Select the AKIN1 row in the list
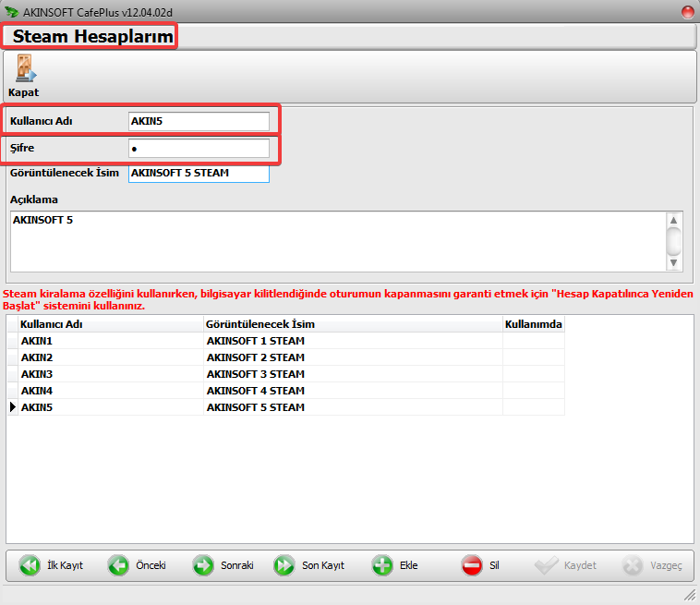This screenshot has width=700, height=605. pyautogui.click(x=285, y=341)
